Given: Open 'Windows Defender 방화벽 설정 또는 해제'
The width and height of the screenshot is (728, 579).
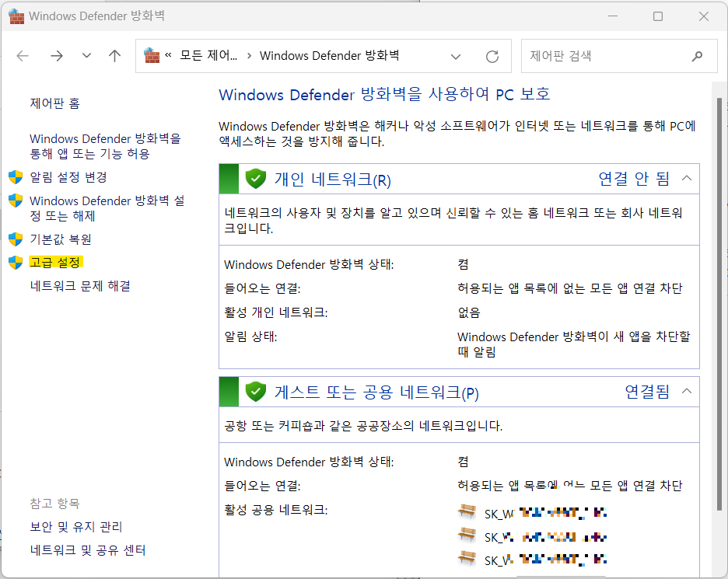Looking at the screenshot, I should (107, 208).
